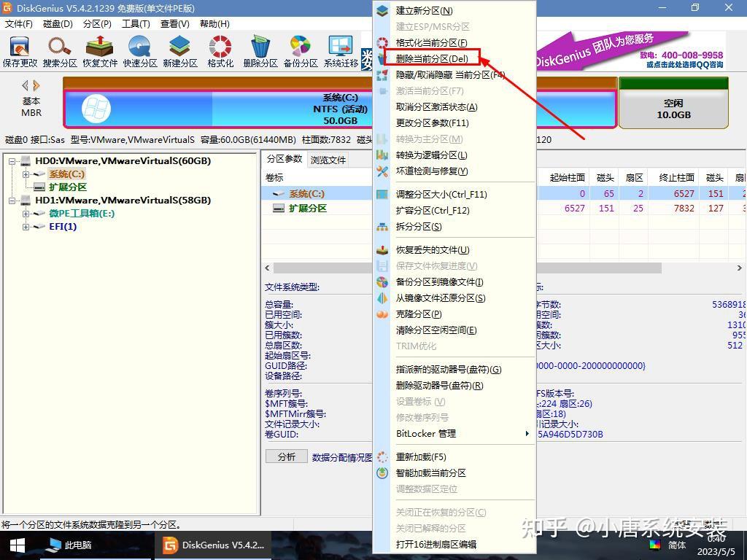The image size is (747, 560).
Task: Click the 系统迁移 toolbar icon
Action: [x=341, y=52]
